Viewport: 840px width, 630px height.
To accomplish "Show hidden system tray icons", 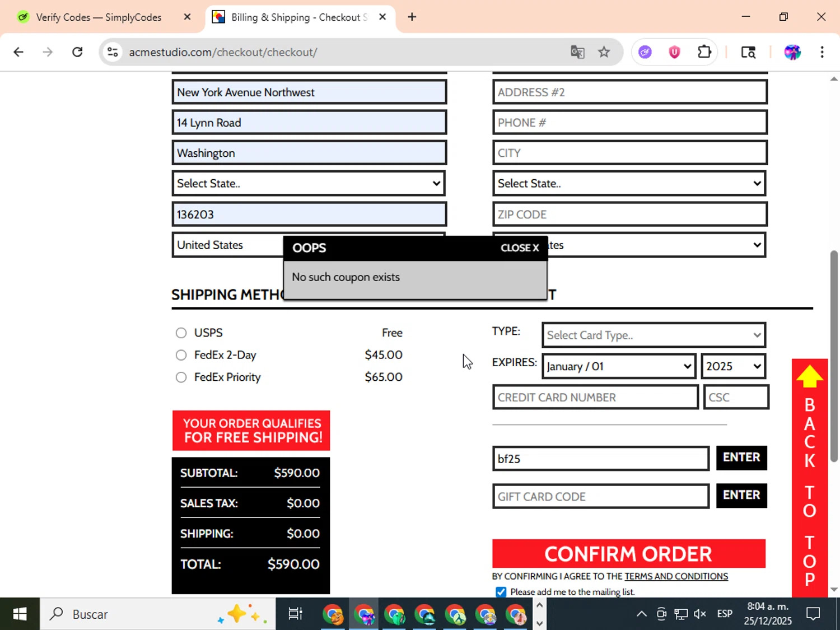I will (642, 614).
